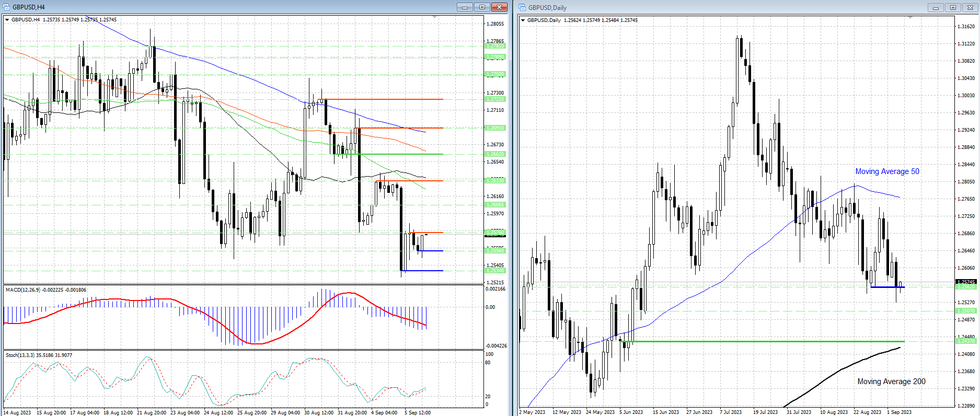The width and height of the screenshot is (980, 416).
Task: Close the GBPUSD,Daily chart window
Action: click(x=970, y=7)
